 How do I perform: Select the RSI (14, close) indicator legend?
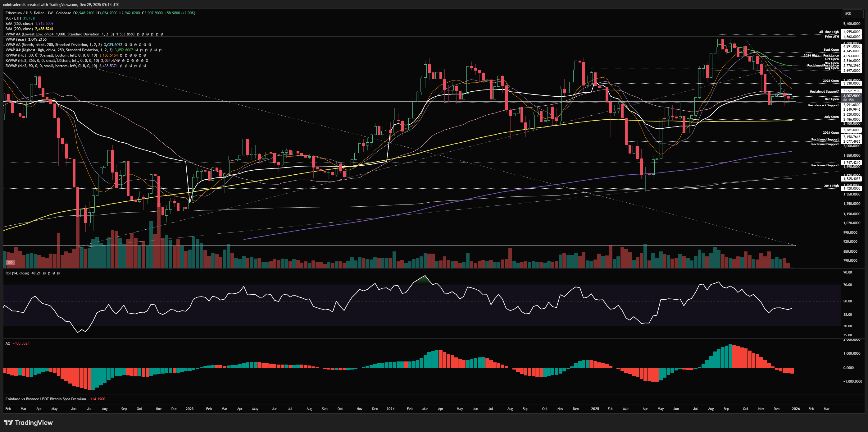pos(17,273)
